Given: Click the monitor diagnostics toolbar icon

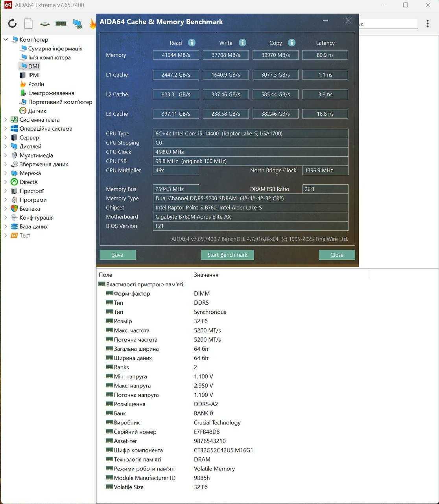Looking at the screenshot, I should click(77, 24).
